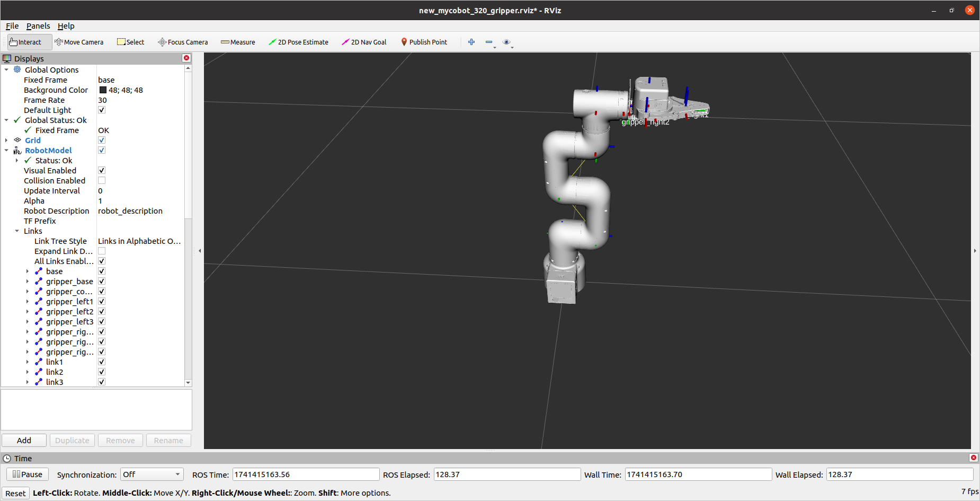Uncheck the Visual Enabled checkbox
The height and width of the screenshot is (501, 980).
pyautogui.click(x=102, y=170)
